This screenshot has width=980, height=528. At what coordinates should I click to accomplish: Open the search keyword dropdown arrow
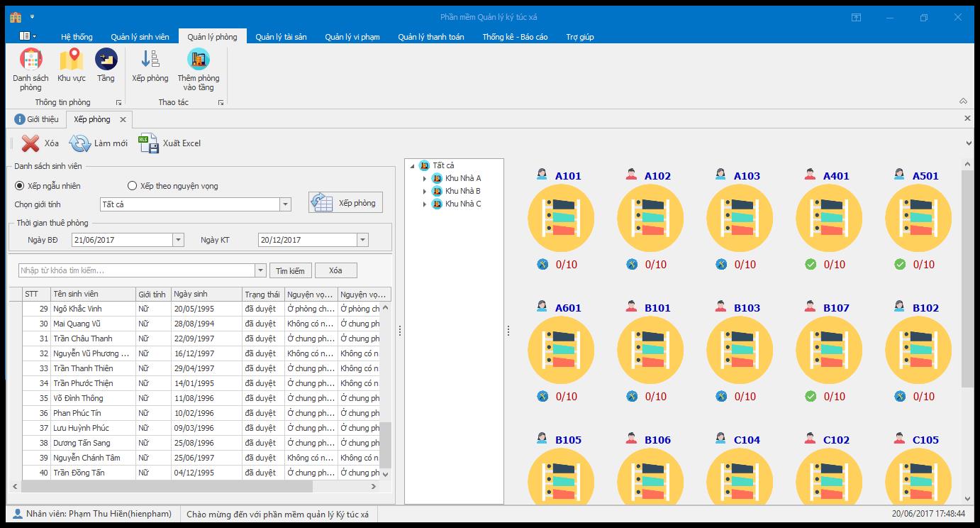(x=260, y=270)
